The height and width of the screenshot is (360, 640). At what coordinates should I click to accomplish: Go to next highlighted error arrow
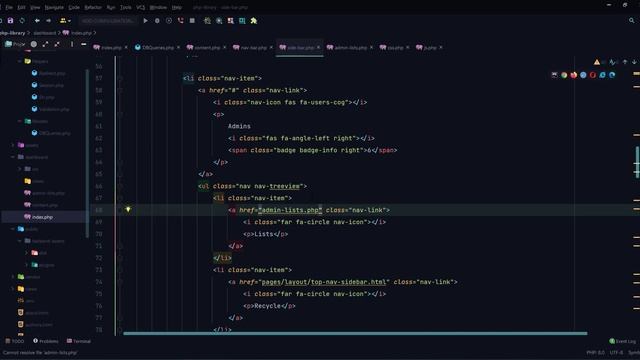(634, 62)
